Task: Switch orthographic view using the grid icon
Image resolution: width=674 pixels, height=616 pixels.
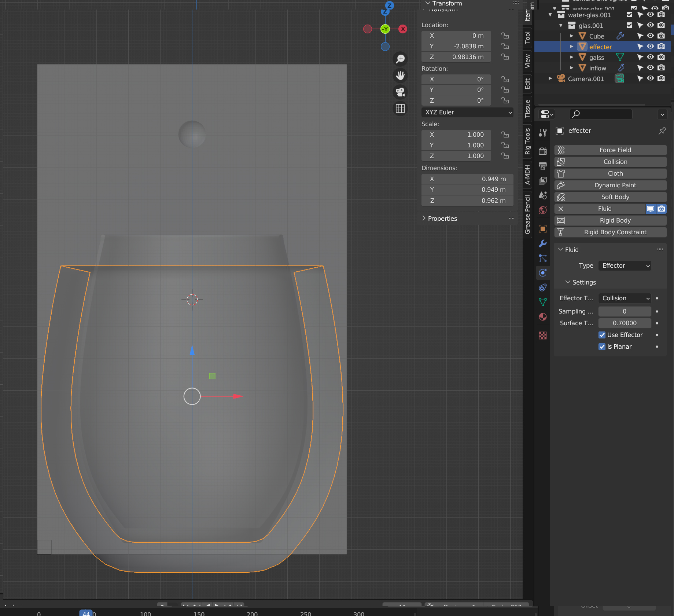Action: click(400, 109)
